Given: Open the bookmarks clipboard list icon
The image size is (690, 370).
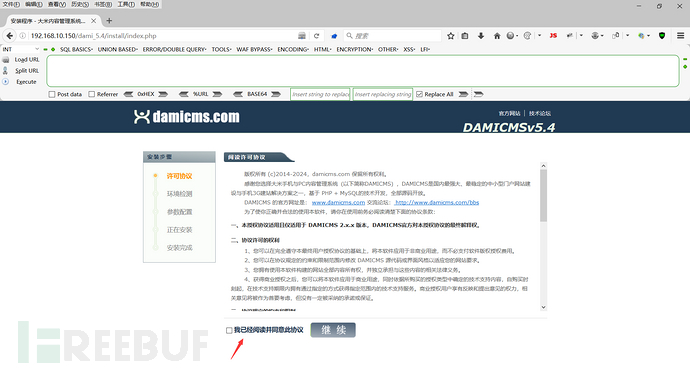Looking at the screenshot, I should 465,36.
